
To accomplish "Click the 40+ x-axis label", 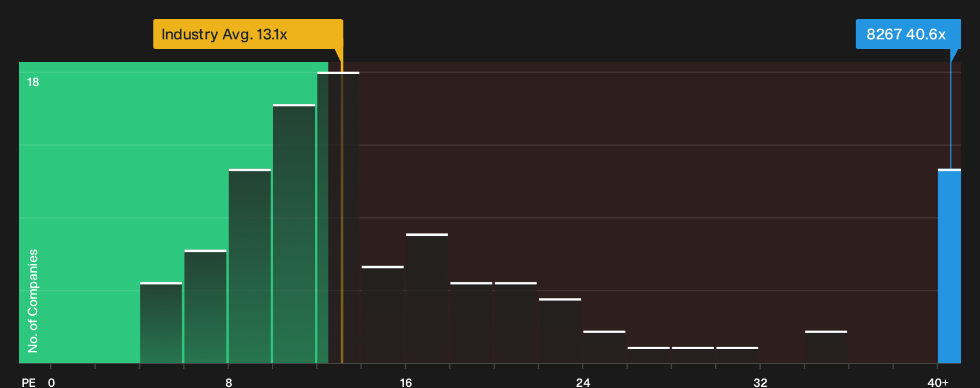I will pyautogui.click(x=938, y=382).
